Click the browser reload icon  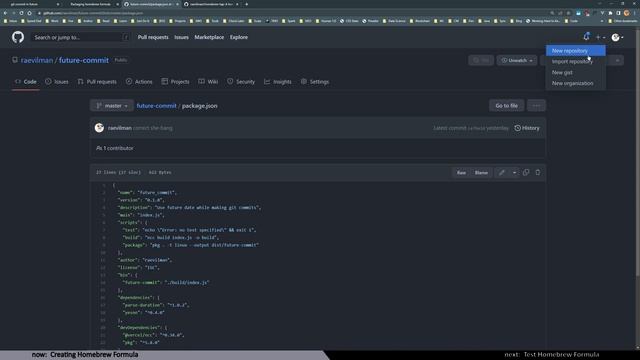pos(21,13)
